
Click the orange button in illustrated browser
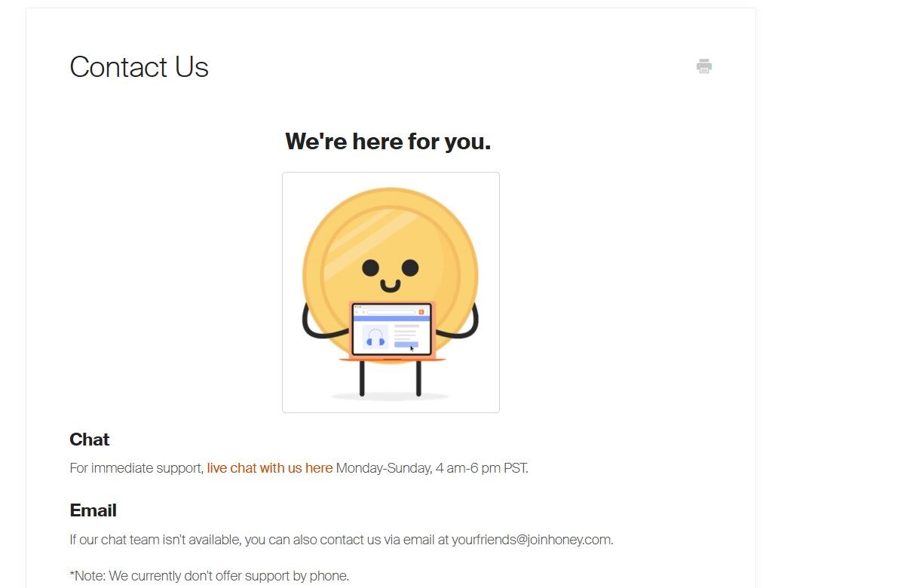(421, 311)
